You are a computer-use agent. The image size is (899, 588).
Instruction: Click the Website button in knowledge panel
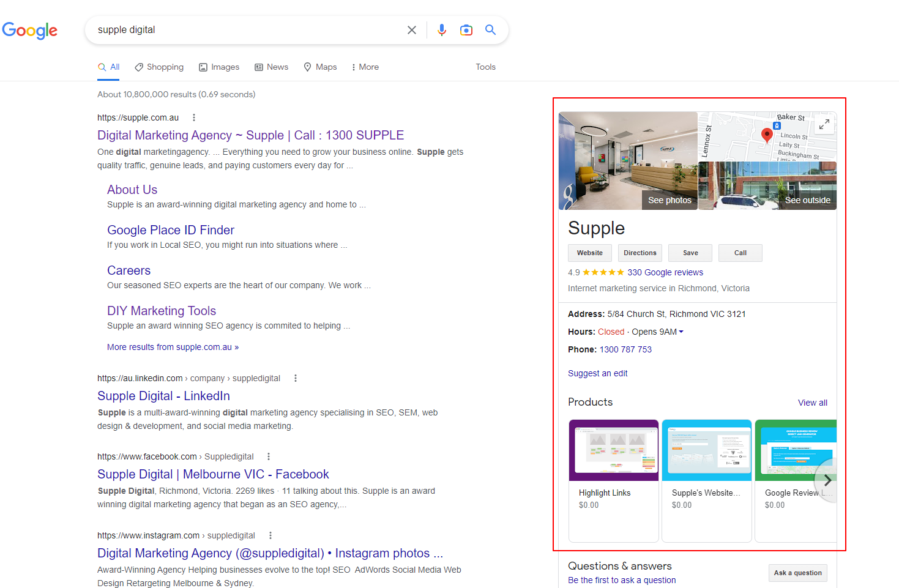tap(590, 253)
